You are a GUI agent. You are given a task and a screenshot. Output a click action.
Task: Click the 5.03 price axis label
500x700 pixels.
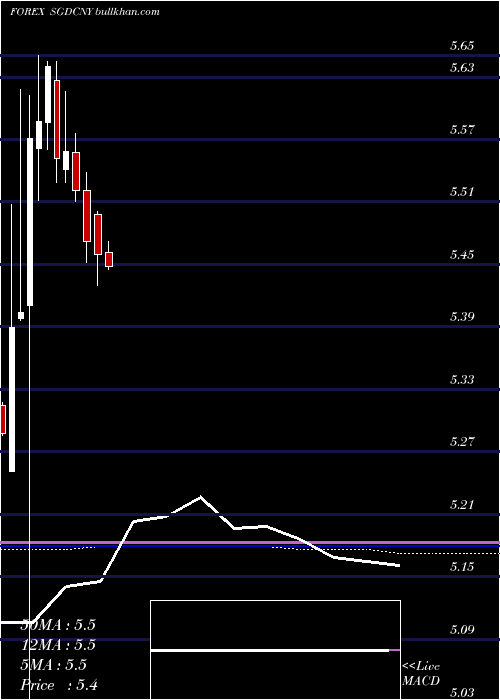(462, 692)
